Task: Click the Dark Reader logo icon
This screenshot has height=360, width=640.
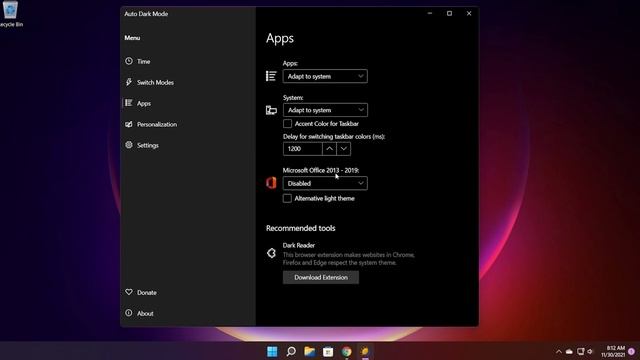Action: coord(271,253)
